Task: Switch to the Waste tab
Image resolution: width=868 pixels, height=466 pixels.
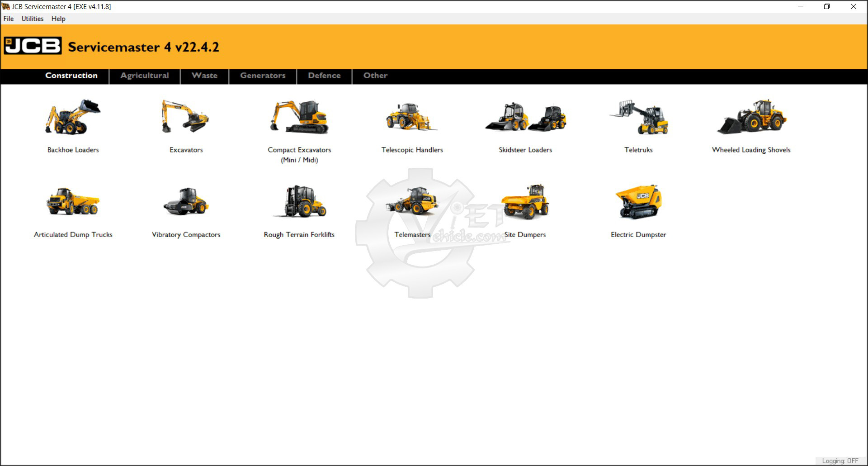Action: pyautogui.click(x=204, y=76)
